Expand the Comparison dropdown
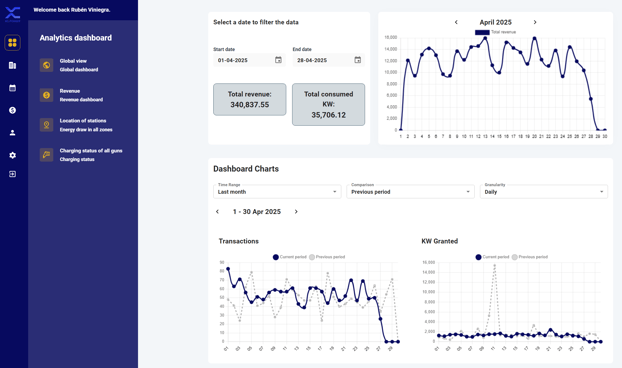 click(411, 192)
